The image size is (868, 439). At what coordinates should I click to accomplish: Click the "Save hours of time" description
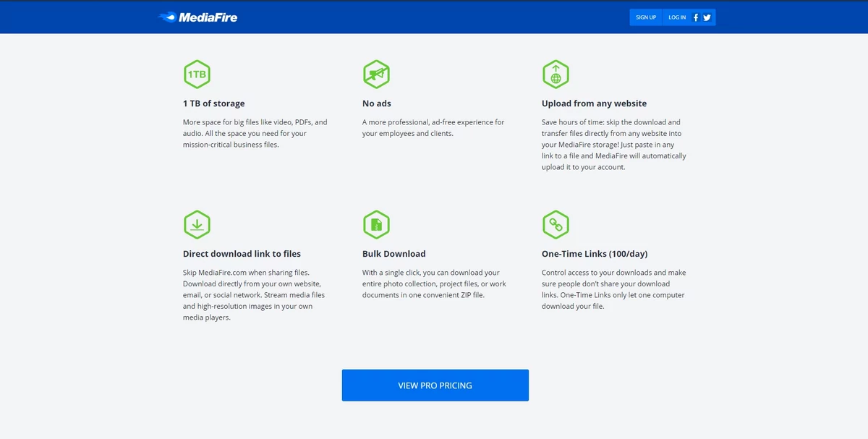[614, 145]
